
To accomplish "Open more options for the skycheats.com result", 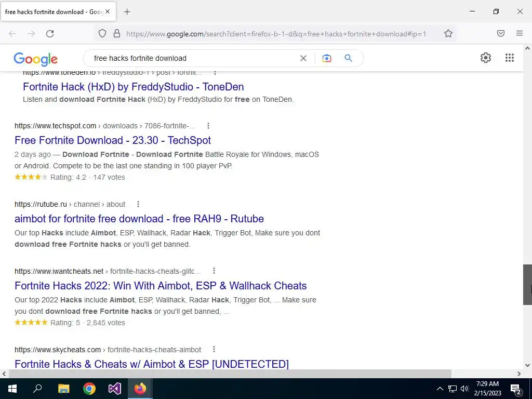I will (x=214, y=349).
